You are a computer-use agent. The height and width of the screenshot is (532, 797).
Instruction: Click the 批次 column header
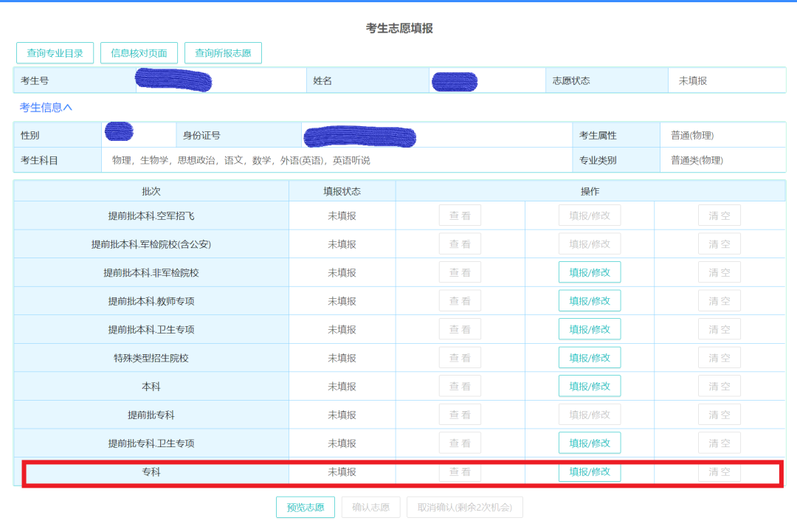tap(151, 191)
